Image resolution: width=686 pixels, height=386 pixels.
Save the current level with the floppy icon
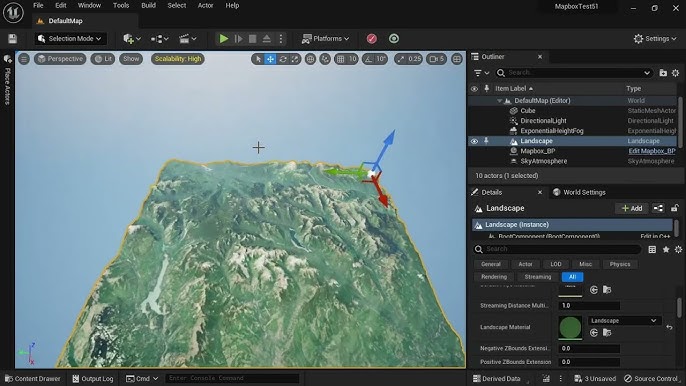12,39
